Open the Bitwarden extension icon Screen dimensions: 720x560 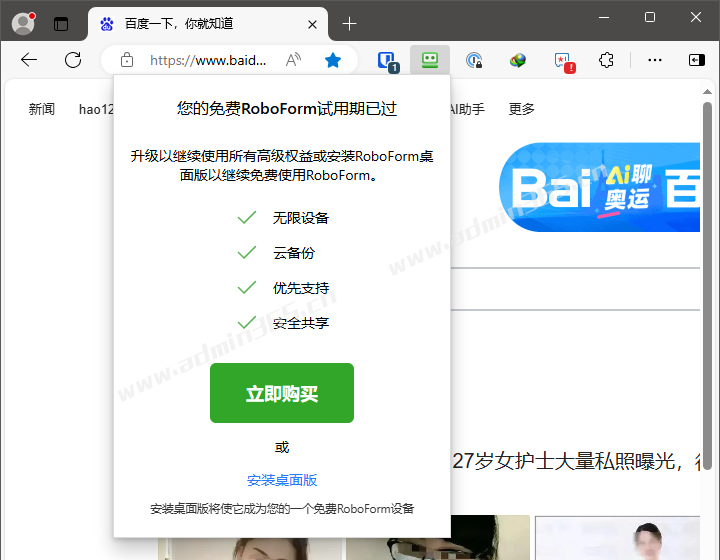pos(387,61)
